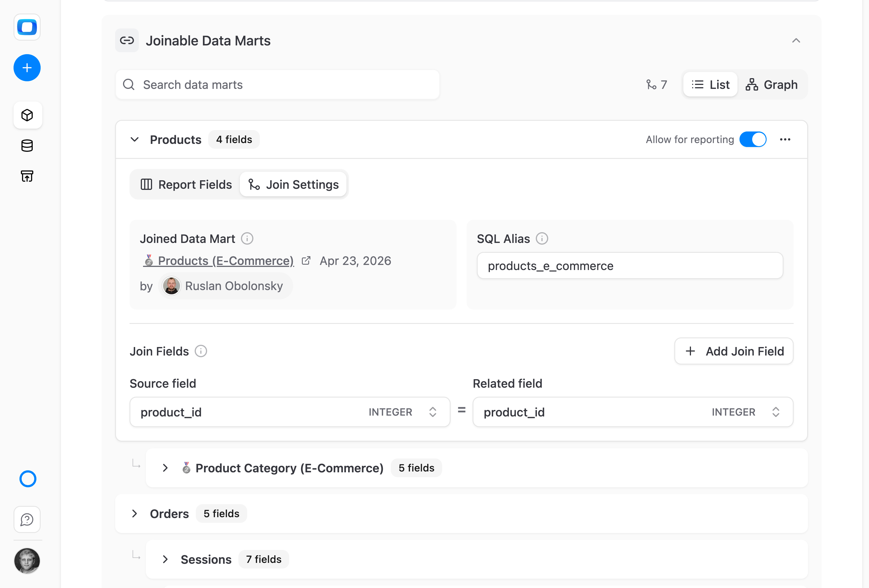This screenshot has height=588, width=869.
Task: Collapse the Products row chevron
Action: [135, 139]
